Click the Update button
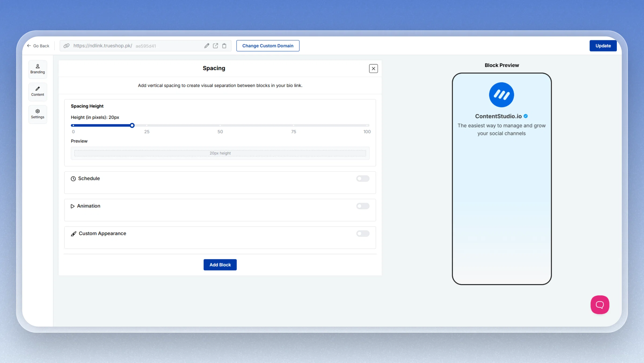Screen dimensions: 644x363 pos(603,46)
